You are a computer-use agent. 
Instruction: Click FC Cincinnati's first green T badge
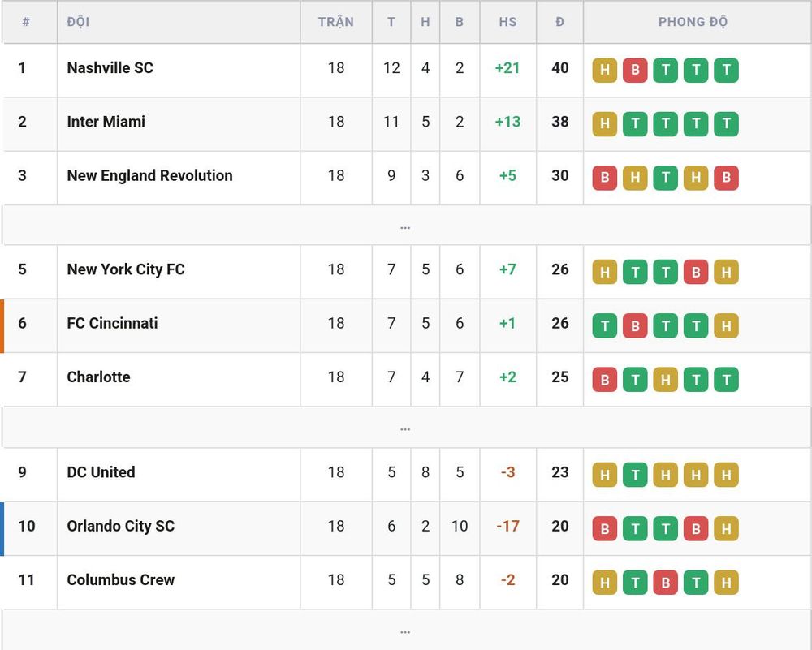click(604, 326)
